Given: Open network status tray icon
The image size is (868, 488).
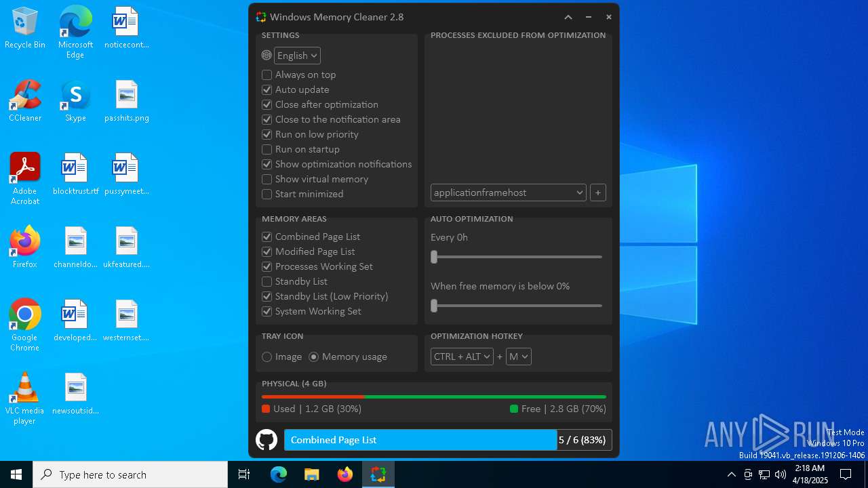Looking at the screenshot, I should [764, 474].
